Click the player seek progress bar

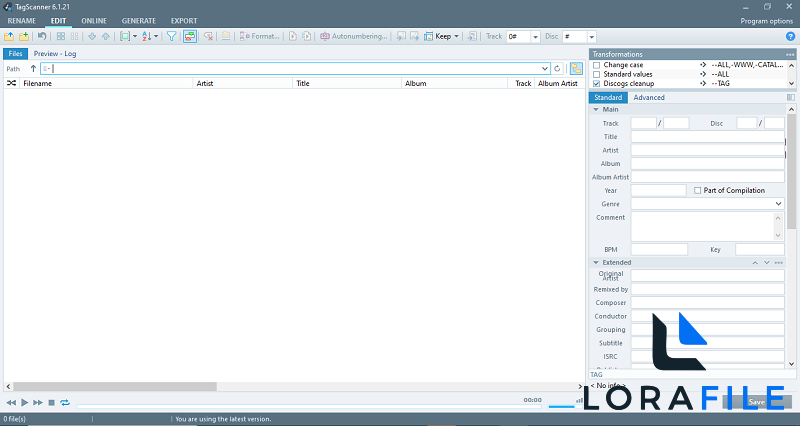click(x=309, y=407)
